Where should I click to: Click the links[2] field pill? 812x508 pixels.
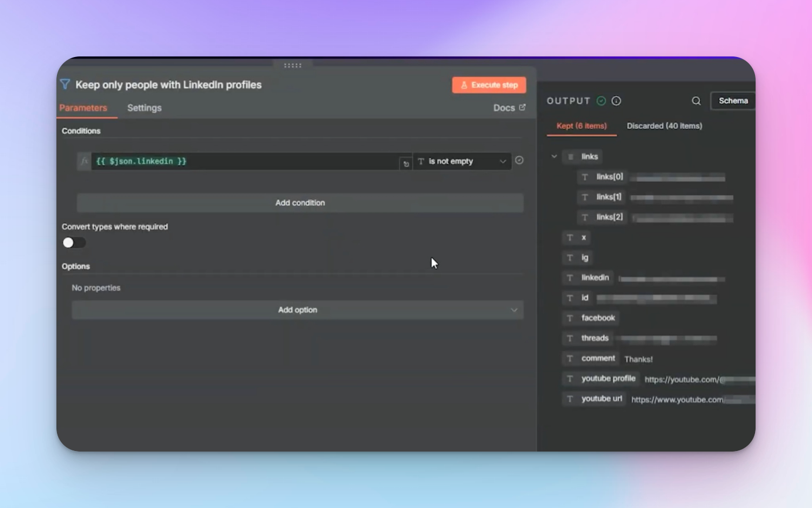click(x=602, y=217)
